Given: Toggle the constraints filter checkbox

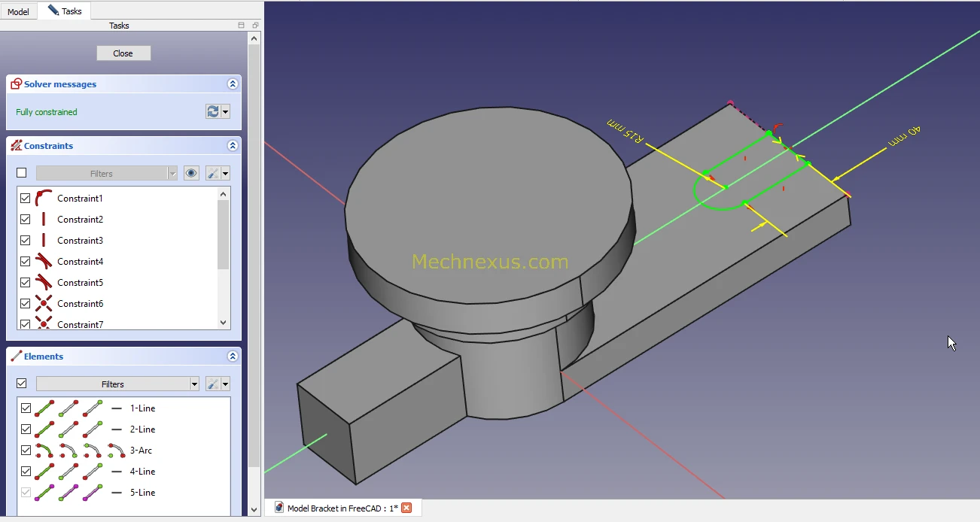Looking at the screenshot, I should [21, 173].
